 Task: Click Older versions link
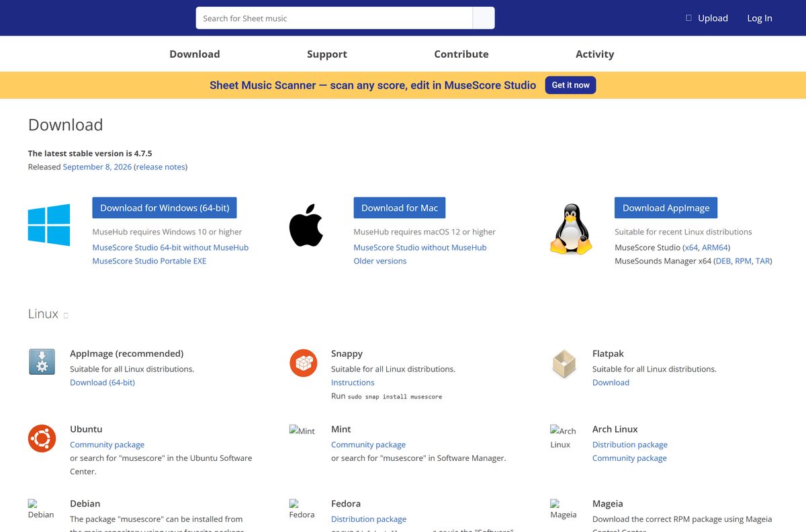click(380, 261)
